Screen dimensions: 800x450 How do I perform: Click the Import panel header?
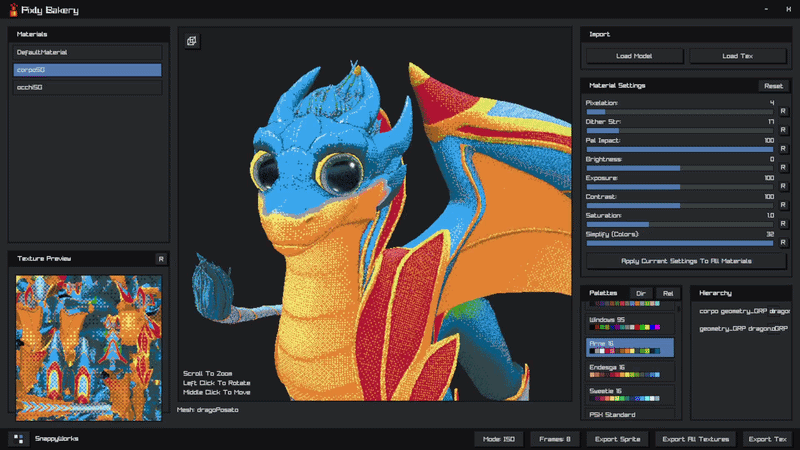(x=686, y=34)
